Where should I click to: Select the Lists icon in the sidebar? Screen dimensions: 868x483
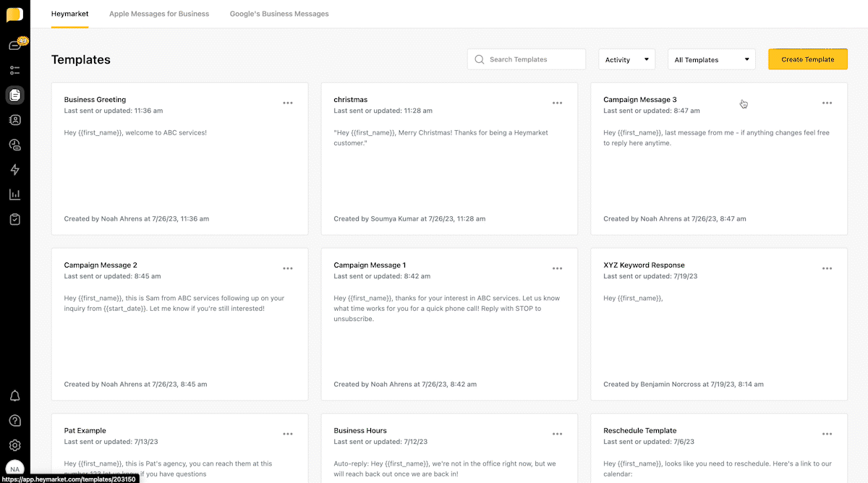click(x=14, y=70)
